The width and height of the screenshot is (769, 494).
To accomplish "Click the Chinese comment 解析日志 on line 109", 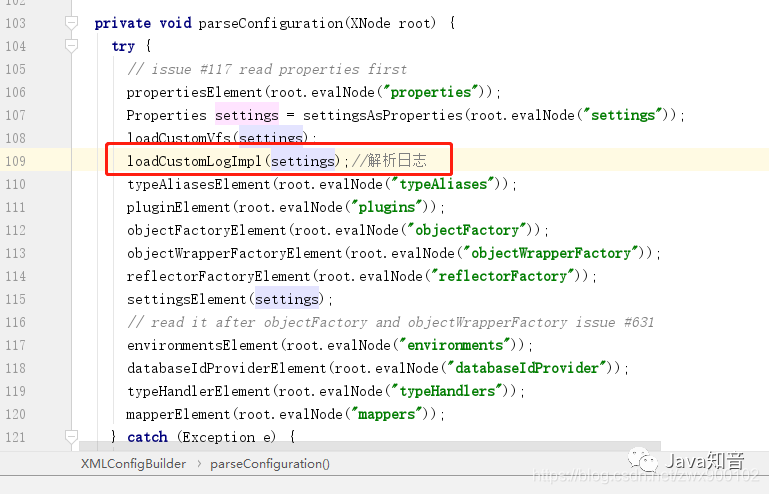I will coord(389,160).
